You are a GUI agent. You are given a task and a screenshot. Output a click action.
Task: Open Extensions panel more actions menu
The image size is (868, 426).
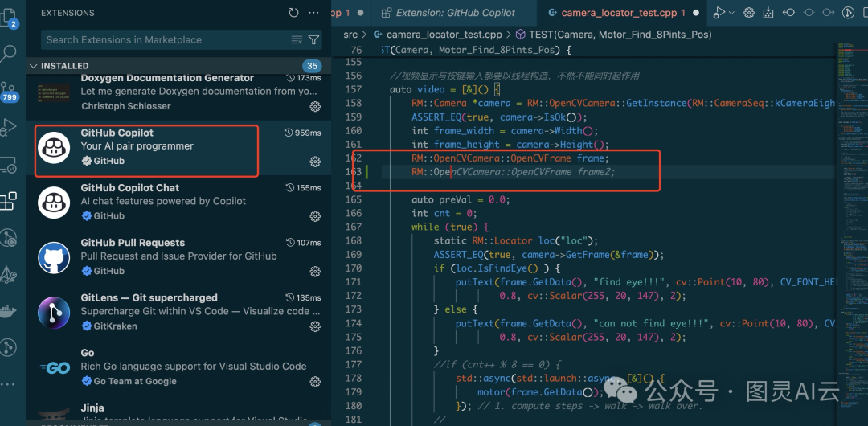pyautogui.click(x=313, y=13)
